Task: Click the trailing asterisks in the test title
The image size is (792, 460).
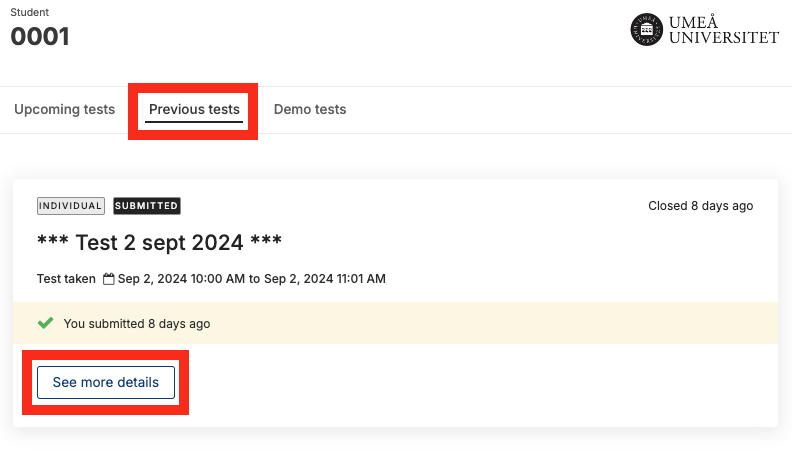Action: [x=266, y=240]
